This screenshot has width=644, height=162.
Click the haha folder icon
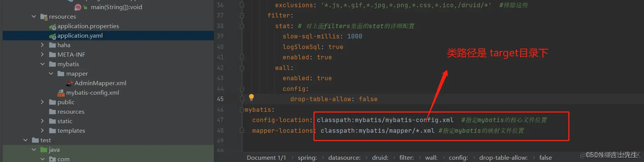(x=52, y=45)
